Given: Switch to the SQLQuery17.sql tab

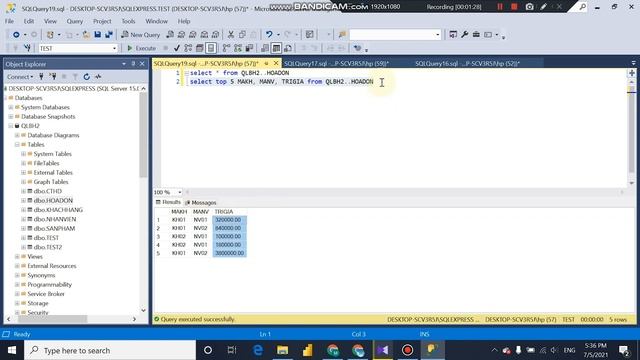Looking at the screenshot, I should click(x=336, y=64).
